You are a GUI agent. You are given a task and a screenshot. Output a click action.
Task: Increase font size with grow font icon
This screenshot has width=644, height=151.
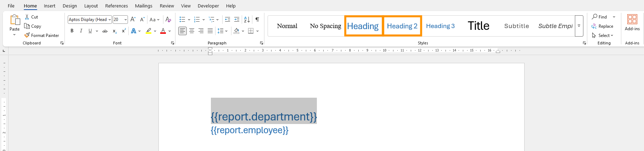(x=133, y=20)
